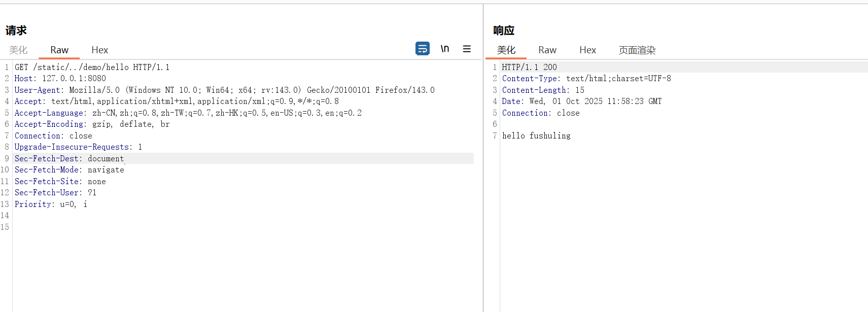This screenshot has width=868, height=312.
Task: Click the GET /static/../demo/hello request line
Action: point(92,67)
